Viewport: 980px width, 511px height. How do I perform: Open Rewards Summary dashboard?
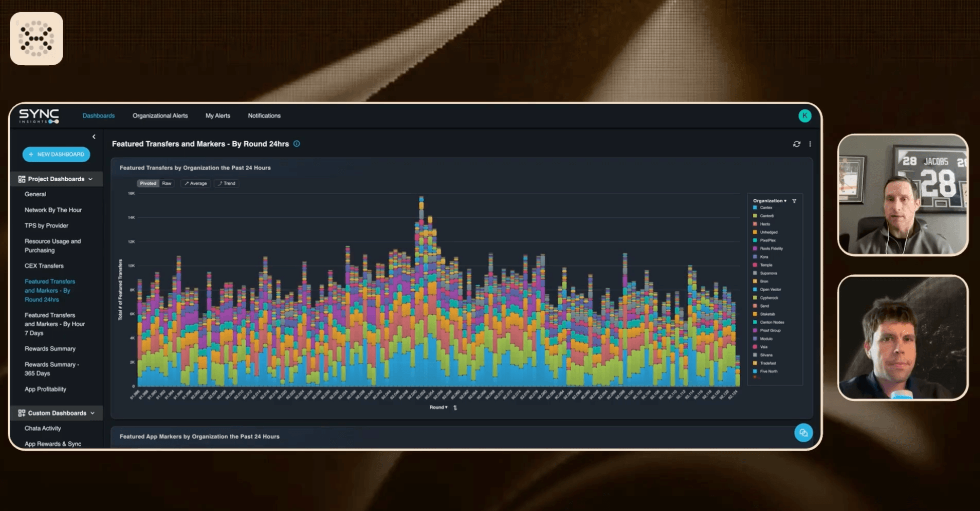tap(50, 349)
